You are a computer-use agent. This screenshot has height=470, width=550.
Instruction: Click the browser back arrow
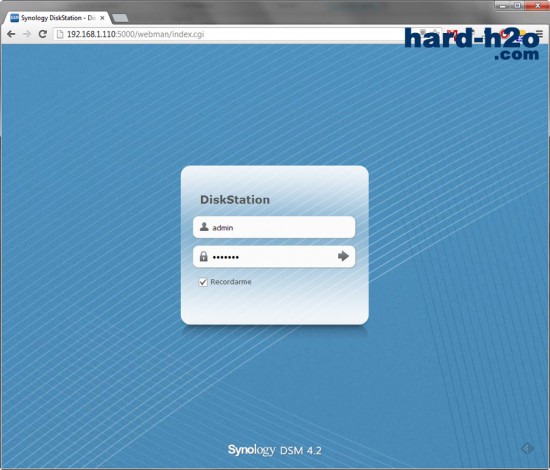coord(11,34)
